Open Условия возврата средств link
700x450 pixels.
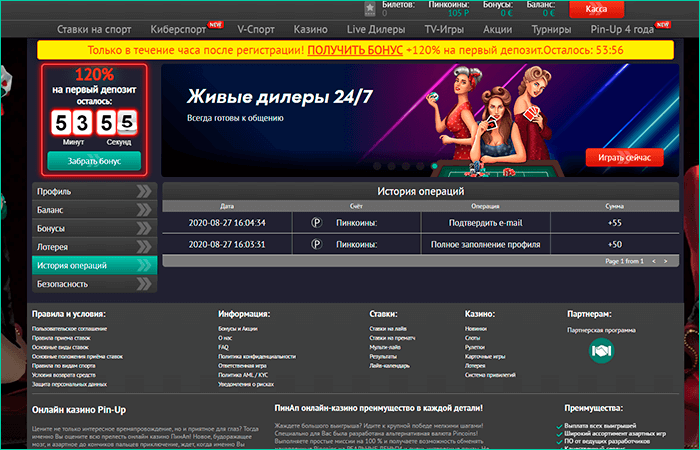click(63, 375)
